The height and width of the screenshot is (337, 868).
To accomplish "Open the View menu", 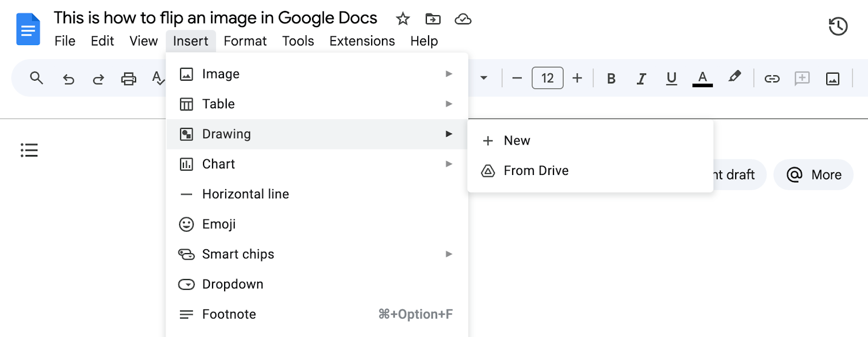I will 144,41.
